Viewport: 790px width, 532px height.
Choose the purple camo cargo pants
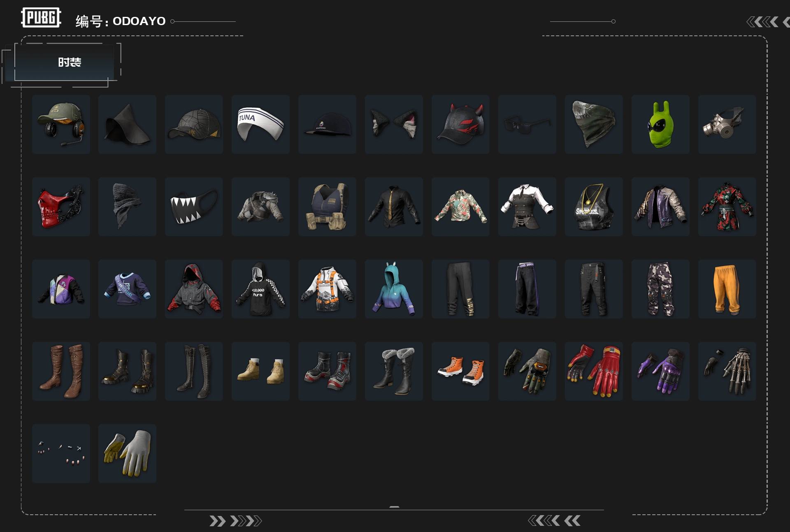pyautogui.click(x=661, y=289)
